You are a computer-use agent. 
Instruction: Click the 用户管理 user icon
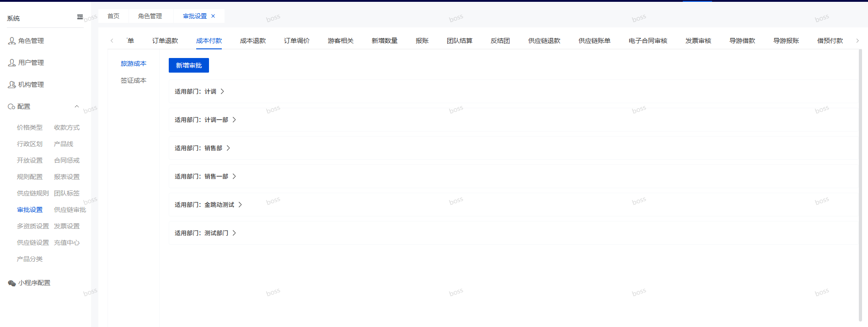pyautogui.click(x=12, y=63)
